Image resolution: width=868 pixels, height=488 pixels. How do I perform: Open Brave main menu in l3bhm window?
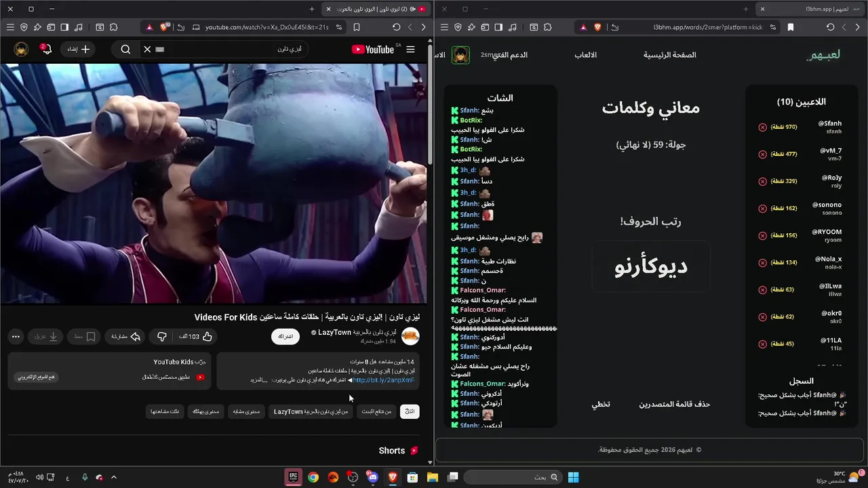444,27
